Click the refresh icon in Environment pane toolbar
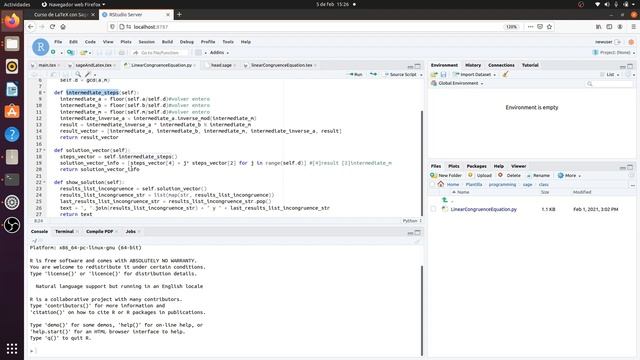This screenshot has height=360, width=640. click(629, 74)
